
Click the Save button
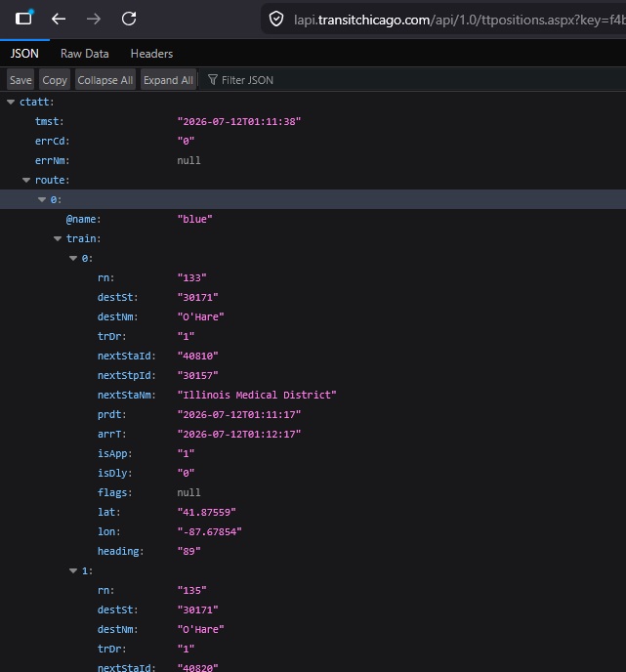(x=21, y=80)
